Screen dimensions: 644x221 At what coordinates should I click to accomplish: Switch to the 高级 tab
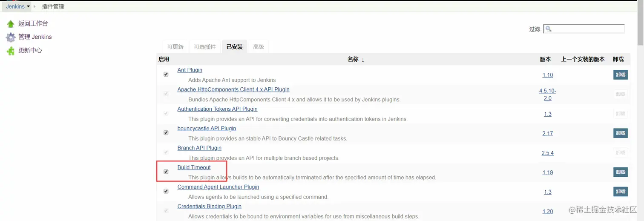[x=259, y=47]
